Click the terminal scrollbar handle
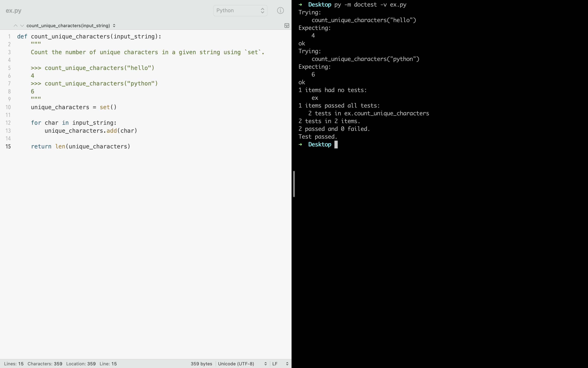 point(294,184)
